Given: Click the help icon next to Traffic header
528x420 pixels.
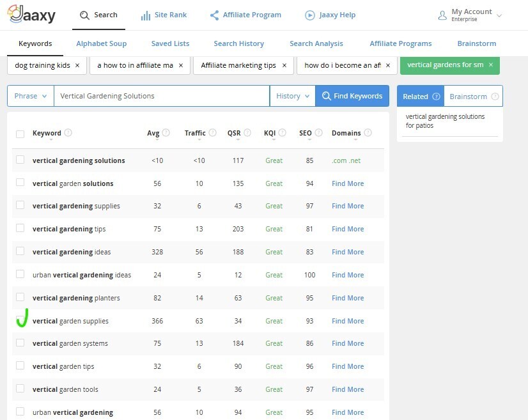Looking at the screenshot, I should 212,132.
